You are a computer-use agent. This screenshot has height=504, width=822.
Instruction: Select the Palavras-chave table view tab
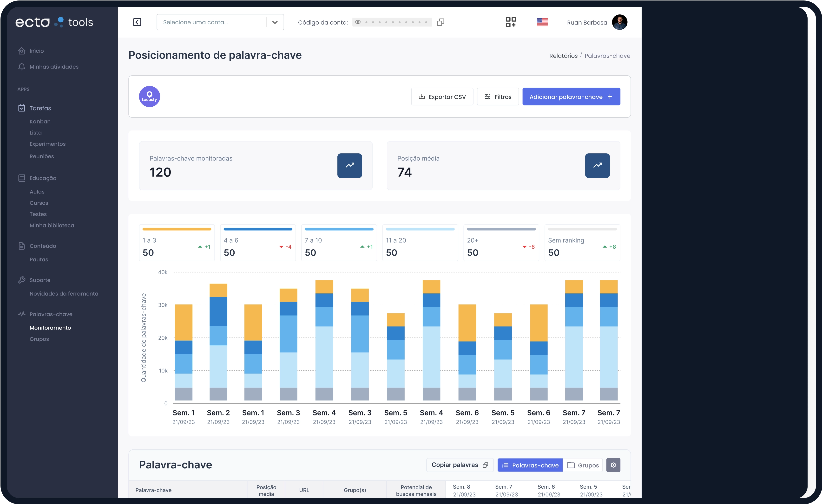530,465
